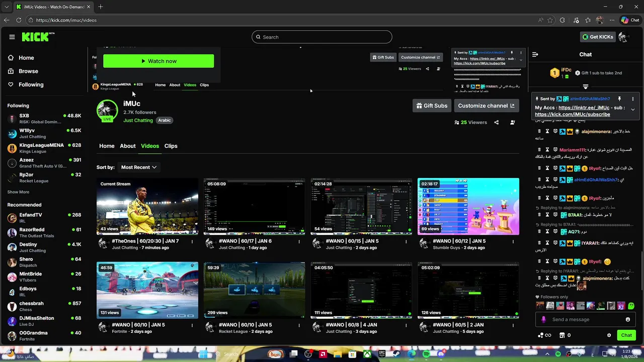Viewport: 644px width, 362px height.
Task: Open the emoji picker in chat input
Action: pos(628,319)
